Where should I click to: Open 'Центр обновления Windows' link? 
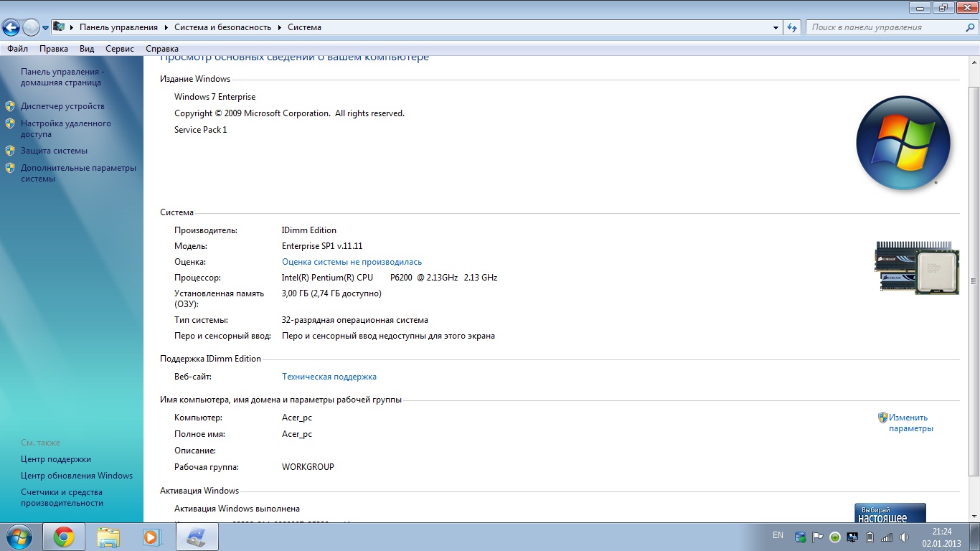click(77, 476)
